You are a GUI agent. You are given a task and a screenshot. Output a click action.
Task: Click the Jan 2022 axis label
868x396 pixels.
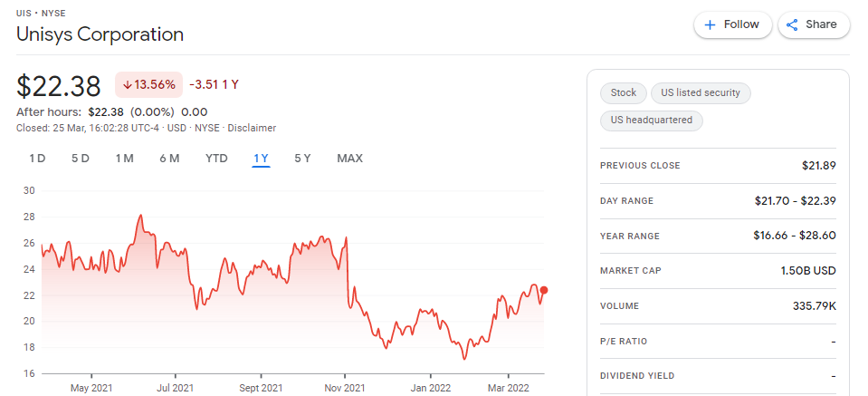coord(430,388)
